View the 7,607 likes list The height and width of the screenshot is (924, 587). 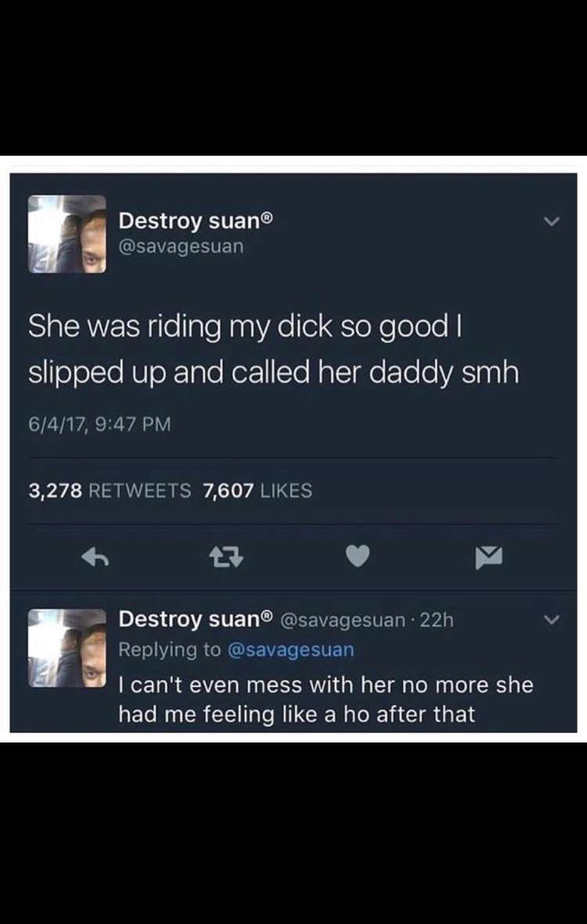point(257,491)
